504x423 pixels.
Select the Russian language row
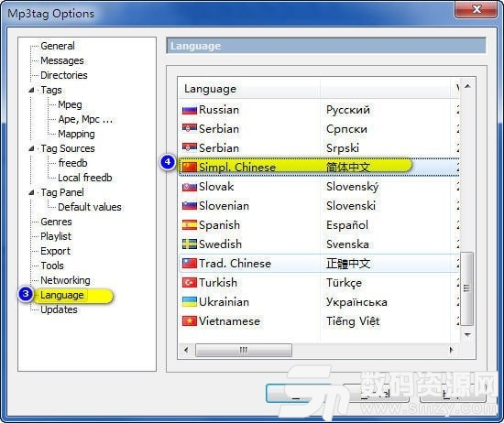[x=319, y=110]
